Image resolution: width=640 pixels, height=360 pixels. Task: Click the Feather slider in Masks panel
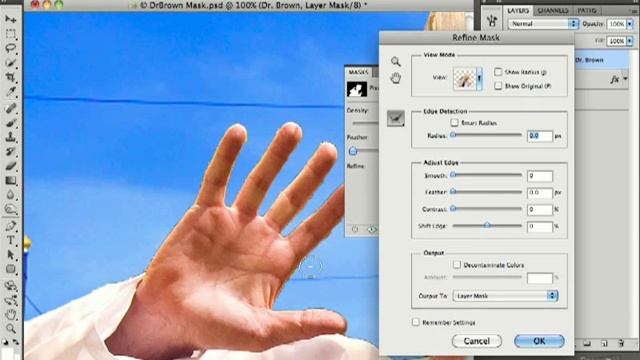click(x=353, y=151)
